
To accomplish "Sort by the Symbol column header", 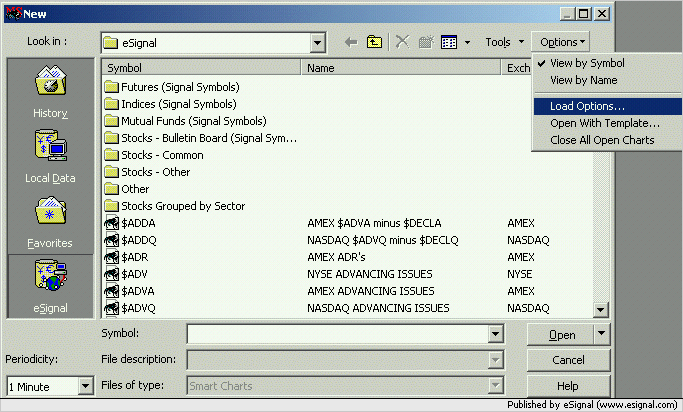I will [201, 68].
